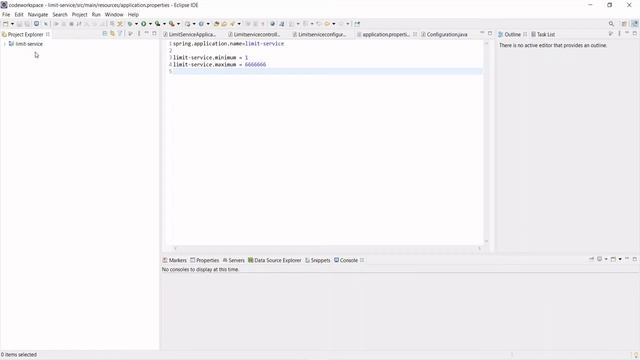This screenshot has width=640, height=360.
Task: Open the Search menu
Action: pos(60,14)
